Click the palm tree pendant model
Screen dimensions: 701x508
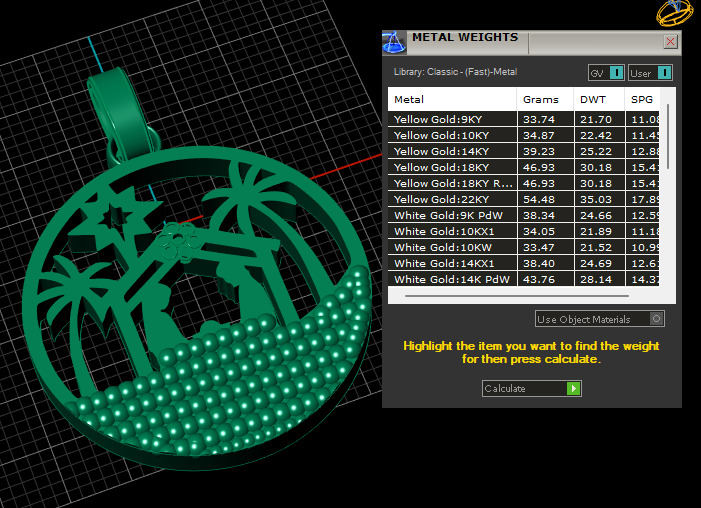(x=198, y=309)
